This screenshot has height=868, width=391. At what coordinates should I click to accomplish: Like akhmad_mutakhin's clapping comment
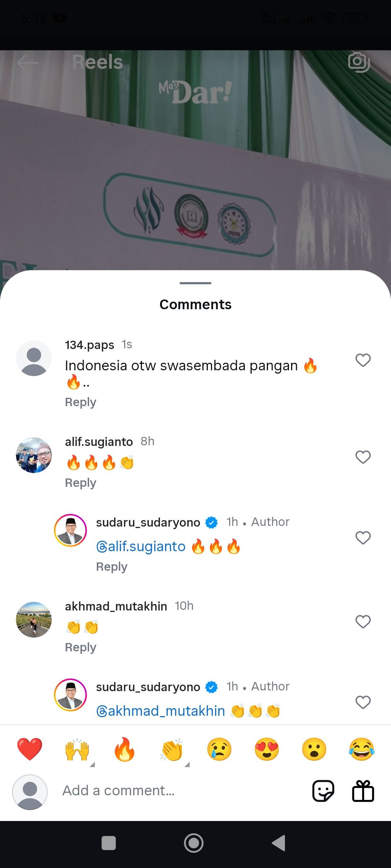click(363, 622)
